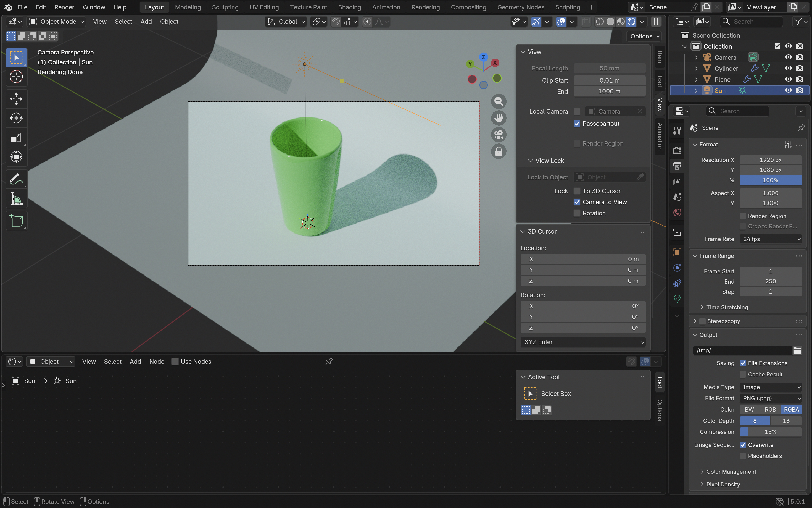The image size is (812, 508).
Task: Disable the Passepartout checkbox
Action: (577, 124)
